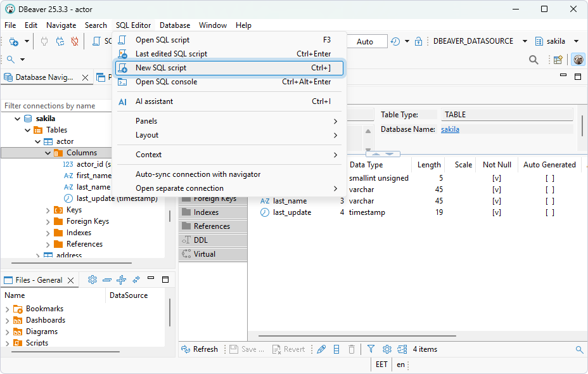588x374 pixels.
Task: Open grid settings via the gear icon
Action: (x=387, y=349)
